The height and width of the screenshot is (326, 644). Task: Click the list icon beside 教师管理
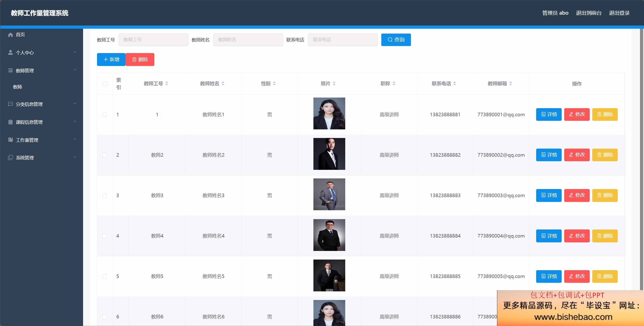click(x=10, y=71)
